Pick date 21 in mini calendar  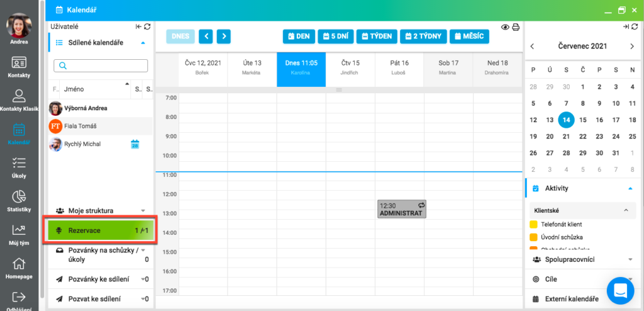(567, 137)
